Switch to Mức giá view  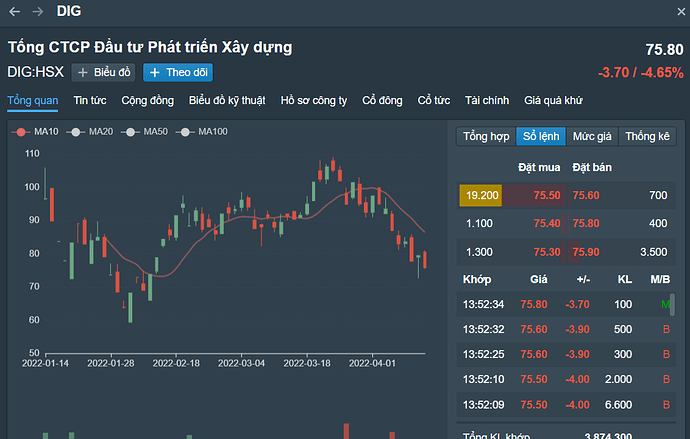pyautogui.click(x=592, y=136)
